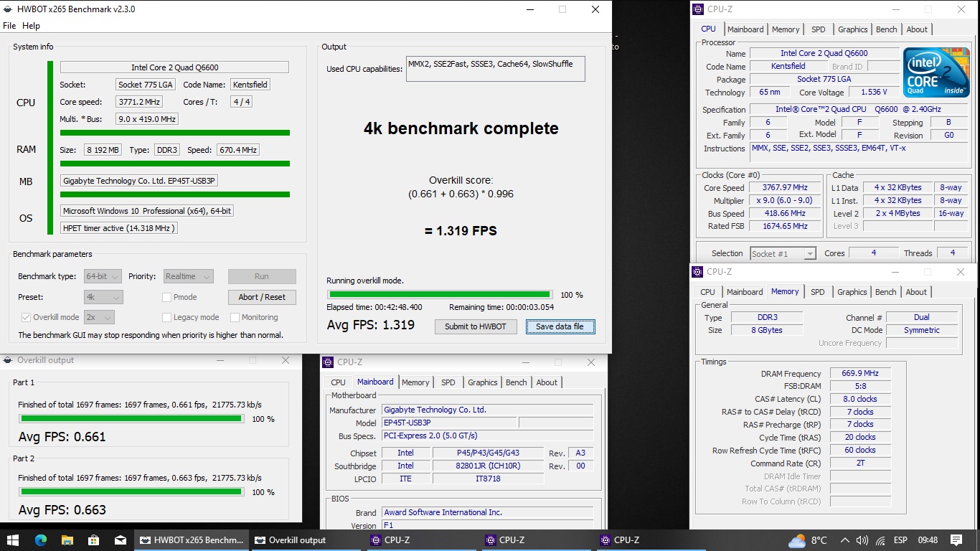980x551 pixels.
Task: Click the EP45T-USB3P model field in CPU-Z
Action: pyautogui.click(x=448, y=423)
